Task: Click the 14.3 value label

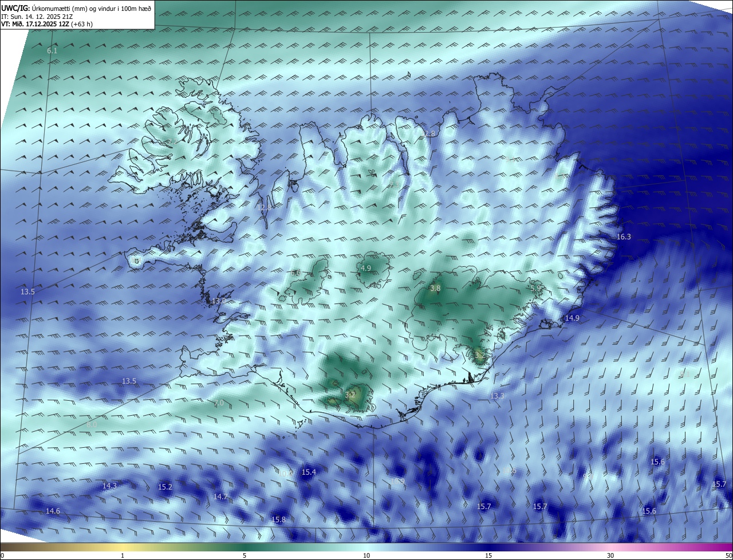Action: click(x=109, y=486)
